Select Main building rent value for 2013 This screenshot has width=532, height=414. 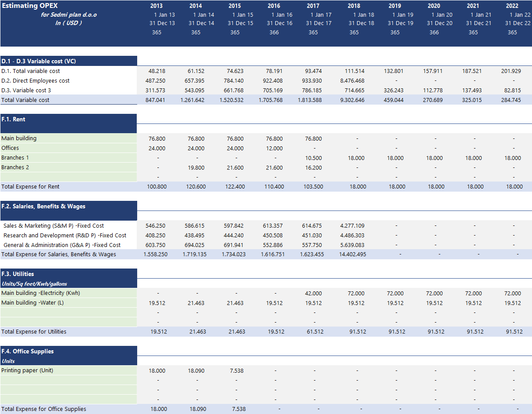click(157, 139)
